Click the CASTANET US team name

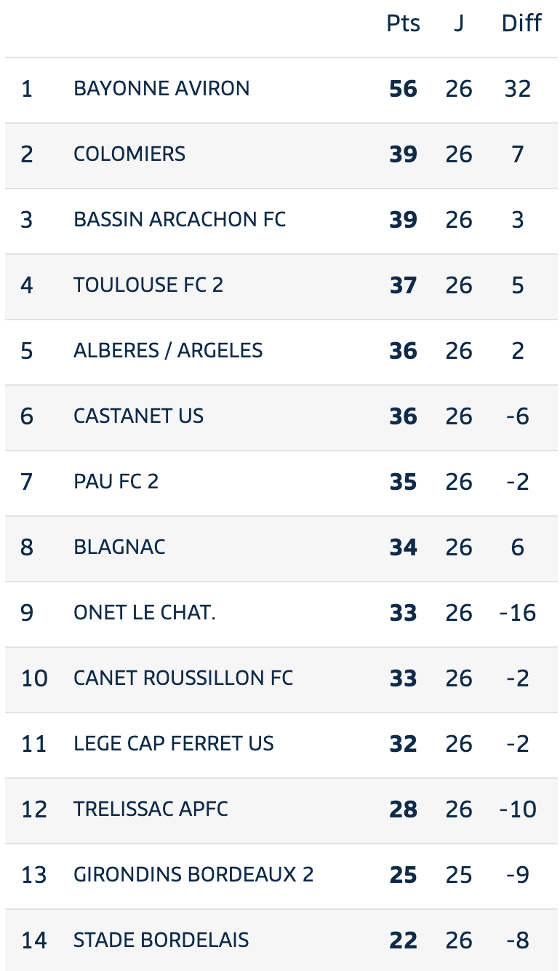click(x=138, y=416)
